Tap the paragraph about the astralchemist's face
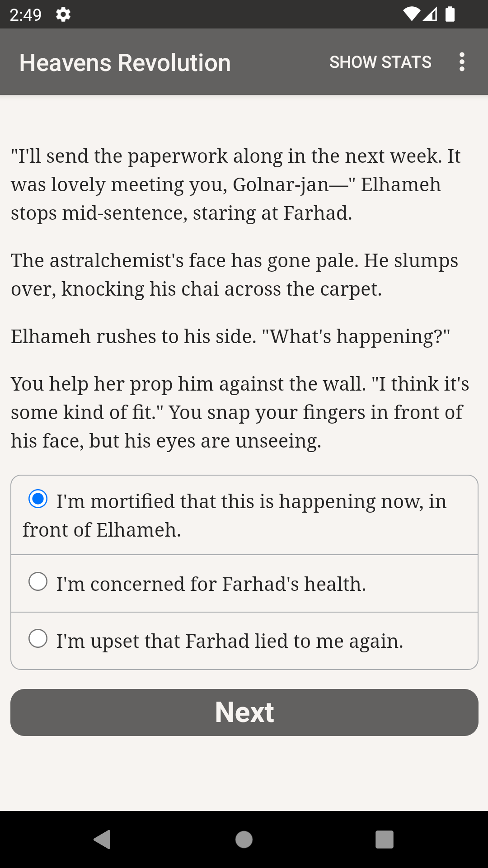This screenshot has height=868, width=488. (235, 274)
